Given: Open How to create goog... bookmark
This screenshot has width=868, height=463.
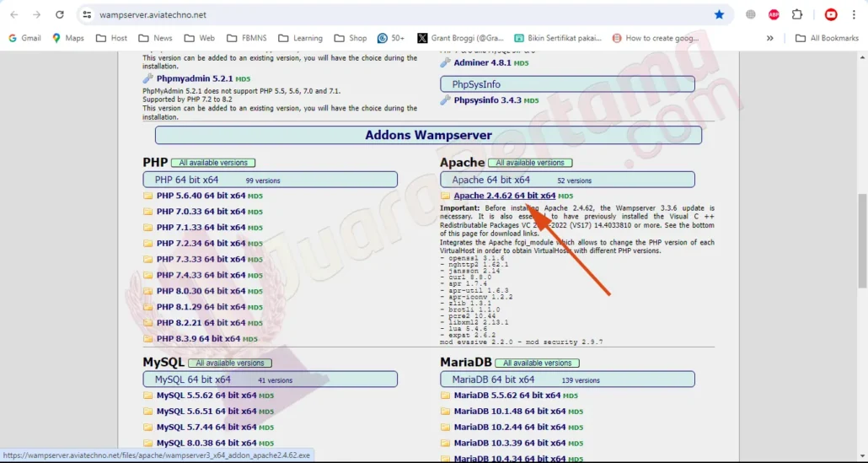Looking at the screenshot, I should tap(656, 38).
